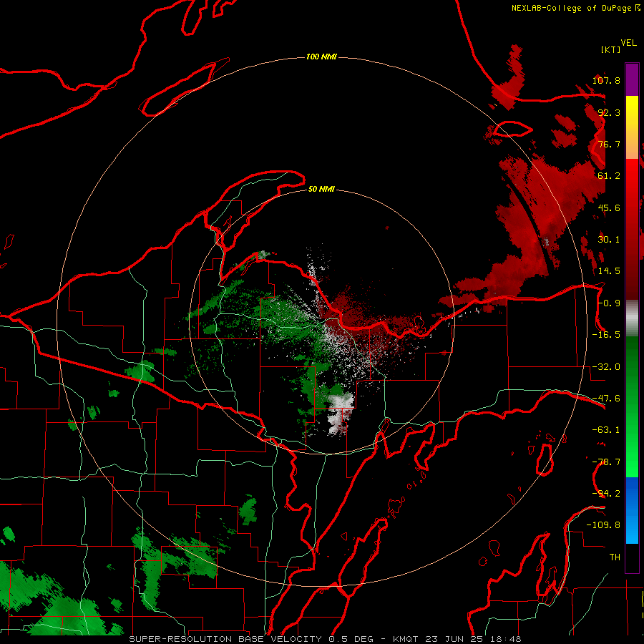Select the 76.7 velocity scale value
Image resolution: width=644 pixels, height=644 pixels.
[609, 144]
